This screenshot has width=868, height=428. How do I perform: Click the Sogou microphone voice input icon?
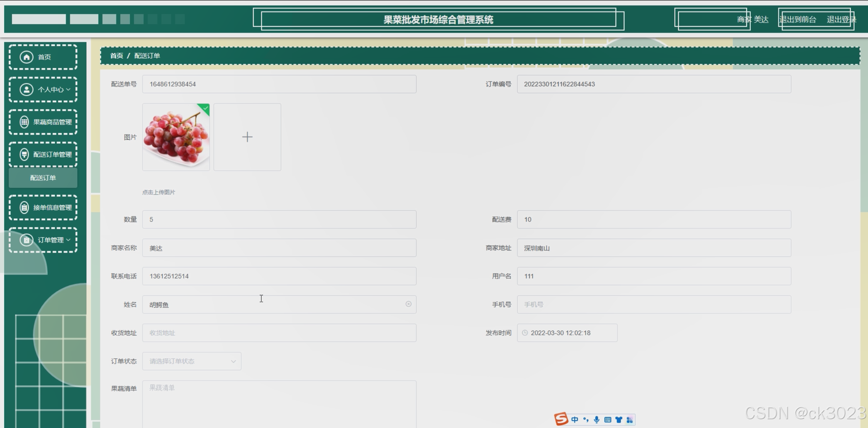coord(596,420)
